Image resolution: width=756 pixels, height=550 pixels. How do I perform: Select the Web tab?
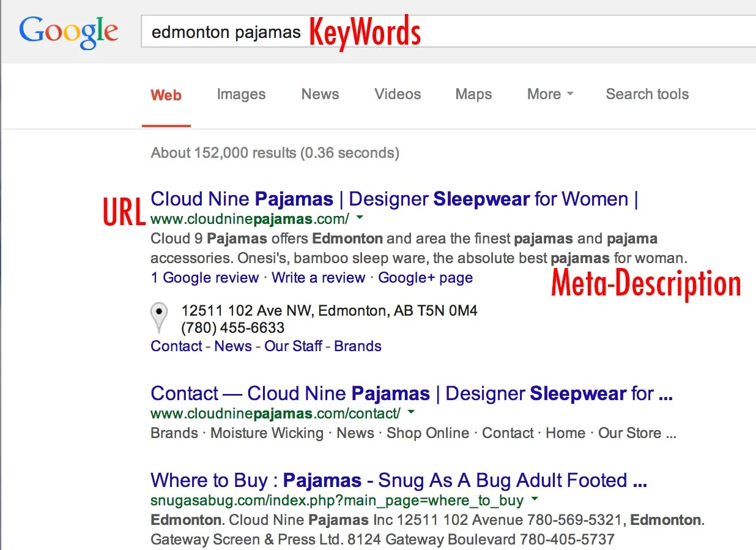tap(166, 95)
